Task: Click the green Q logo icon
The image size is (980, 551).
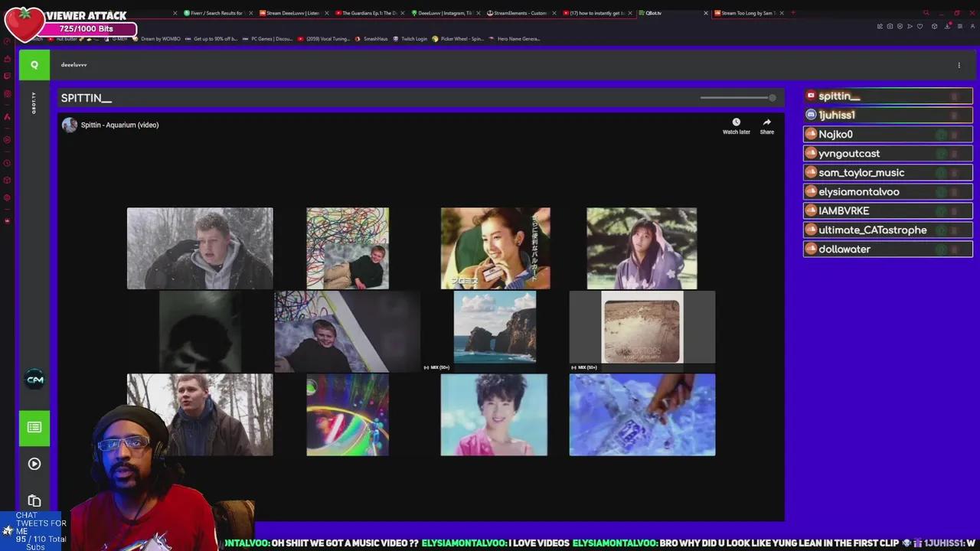Action: coord(34,65)
